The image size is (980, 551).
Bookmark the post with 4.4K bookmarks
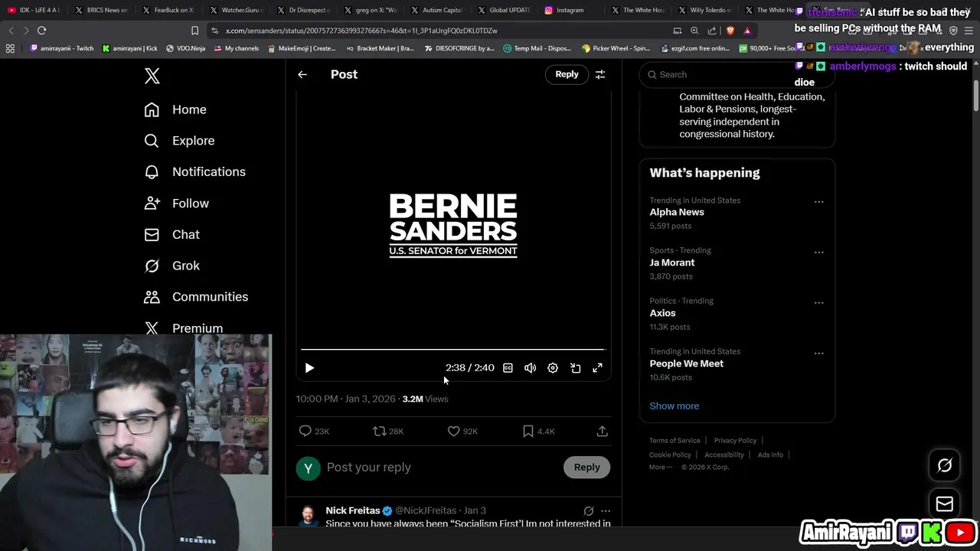click(x=538, y=432)
